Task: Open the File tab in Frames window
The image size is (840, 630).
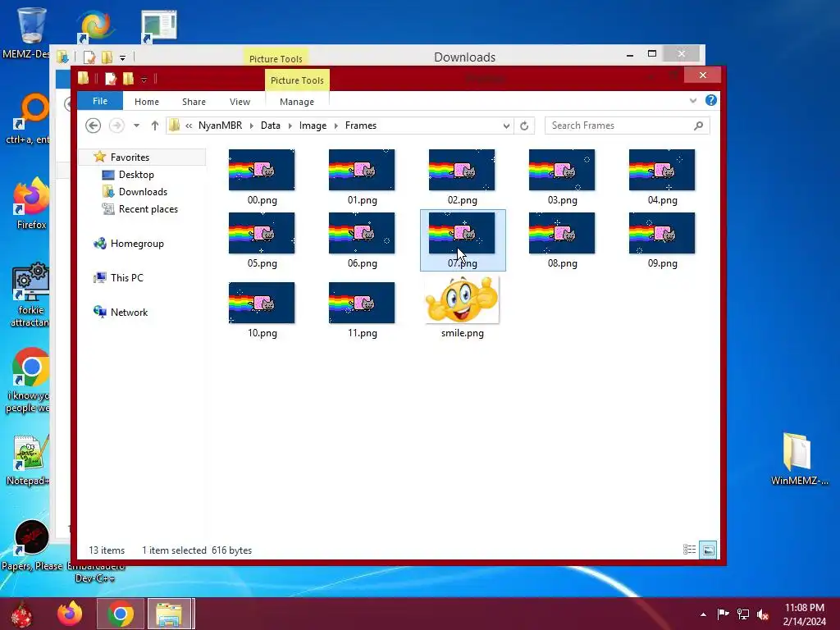Action: pos(99,101)
